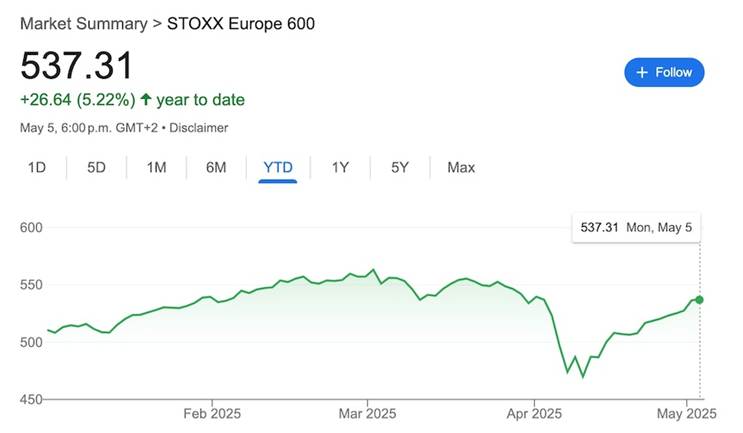Select the YTD range tab
743x433 pixels.
[277, 168]
